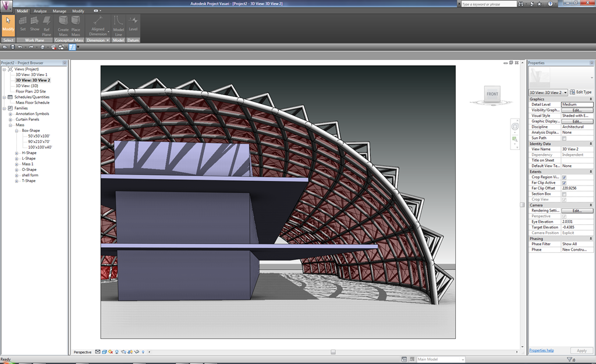Click the Rendering Settings Edit button
Screen dimensions: 596x364
pos(577,210)
